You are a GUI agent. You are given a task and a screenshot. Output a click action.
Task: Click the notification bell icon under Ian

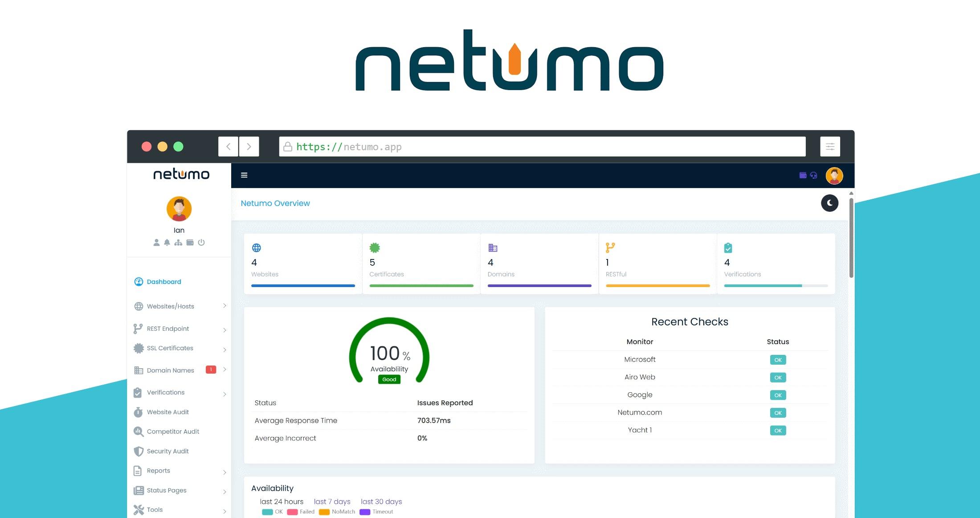click(x=167, y=243)
